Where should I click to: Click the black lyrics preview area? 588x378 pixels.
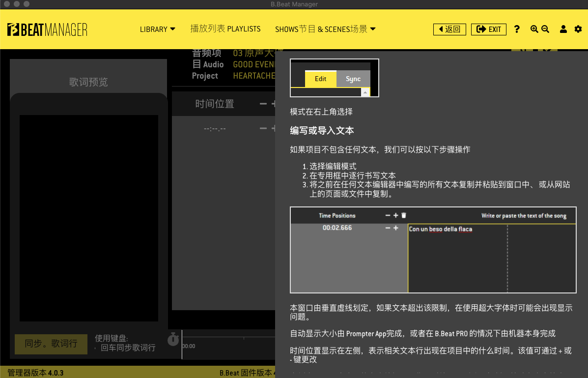tap(89, 218)
